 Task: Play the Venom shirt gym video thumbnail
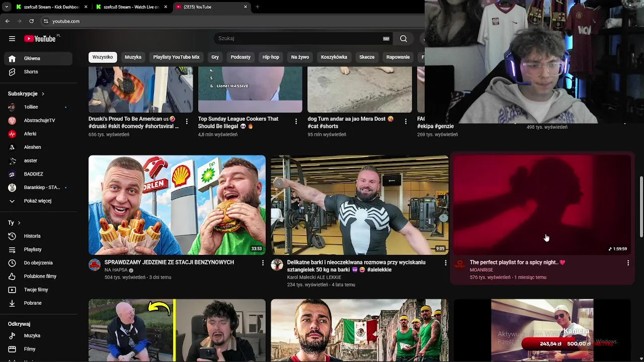click(359, 205)
